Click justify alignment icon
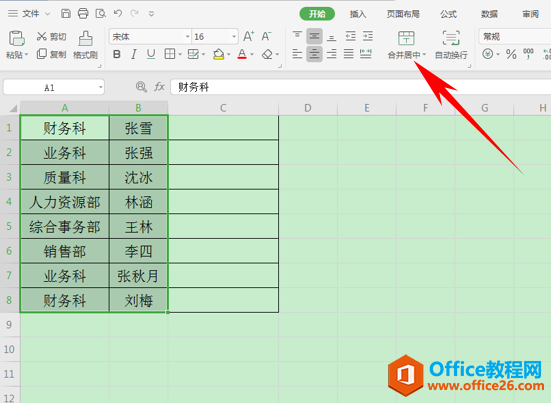The width and height of the screenshot is (551, 403). coord(349,54)
